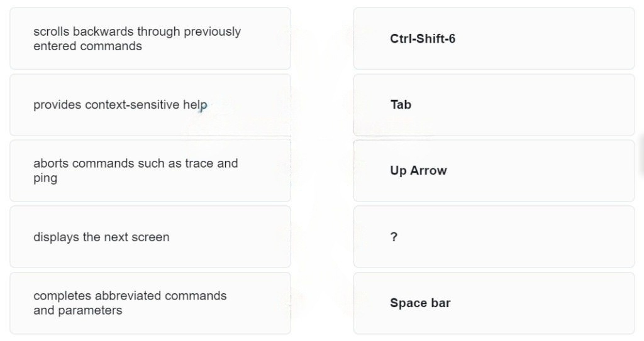Choose the Up Arrow answer box
This screenshot has height=341, width=644.
[x=494, y=171]
